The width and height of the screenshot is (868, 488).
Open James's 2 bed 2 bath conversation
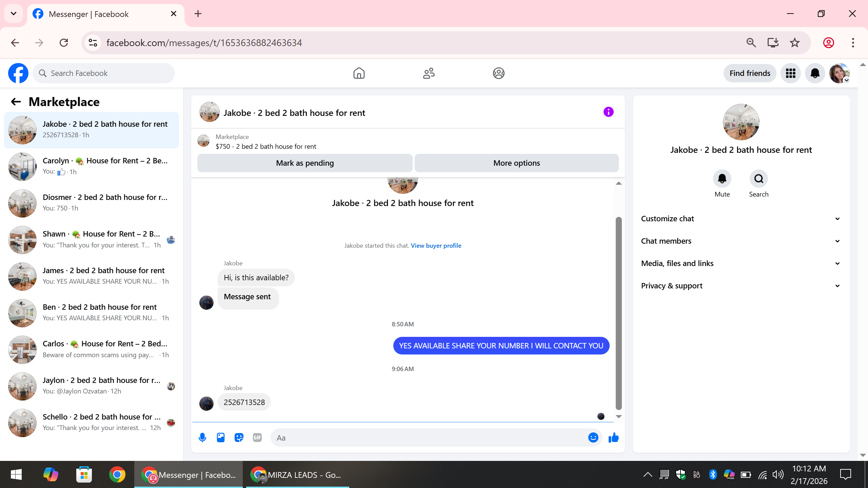pyautogui.click(x=92, y=276)
